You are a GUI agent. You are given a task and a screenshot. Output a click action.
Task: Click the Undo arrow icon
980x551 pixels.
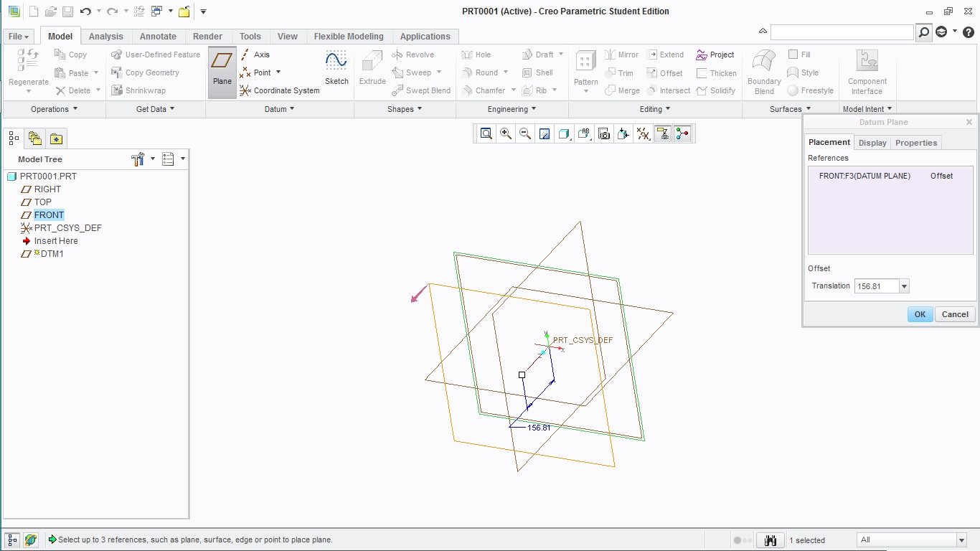[x=85, y=11]
